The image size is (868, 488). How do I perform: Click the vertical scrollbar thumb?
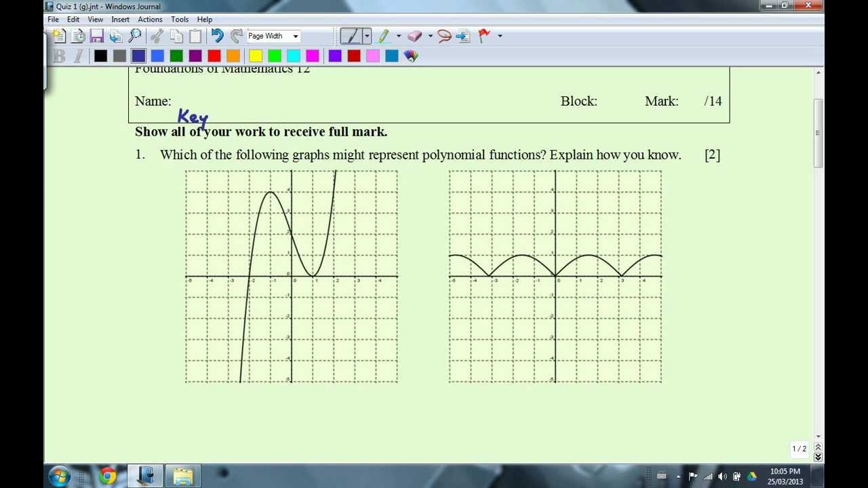(x=818, y=133)
